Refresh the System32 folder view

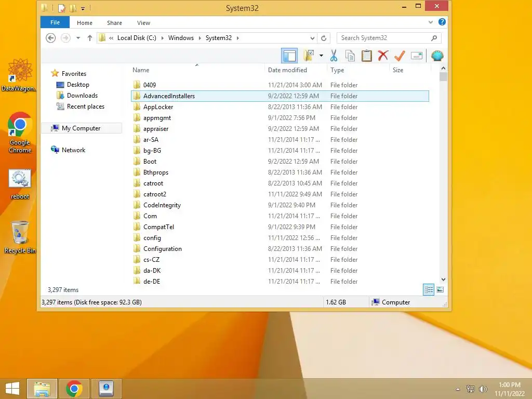point(324,38)
